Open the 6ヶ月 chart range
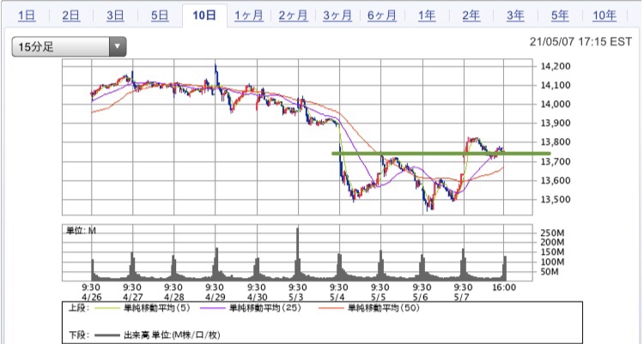This screenshot has height=344, width=644. coord(381,15)
